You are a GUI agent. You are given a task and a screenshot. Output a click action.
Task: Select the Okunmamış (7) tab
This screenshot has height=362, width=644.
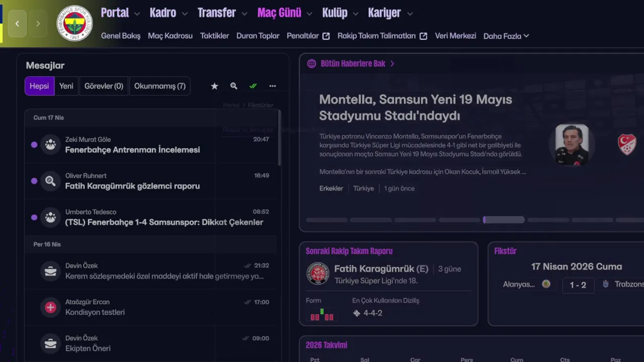pyautogui.click(x=160, y=86)
